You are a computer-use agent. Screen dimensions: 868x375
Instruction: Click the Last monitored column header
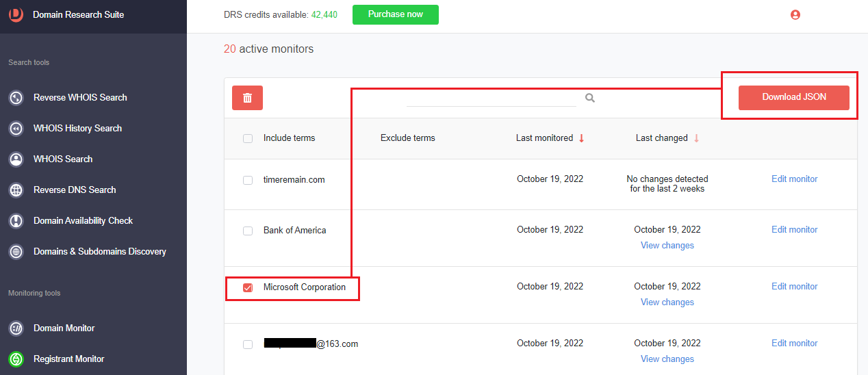coord(545,138)
